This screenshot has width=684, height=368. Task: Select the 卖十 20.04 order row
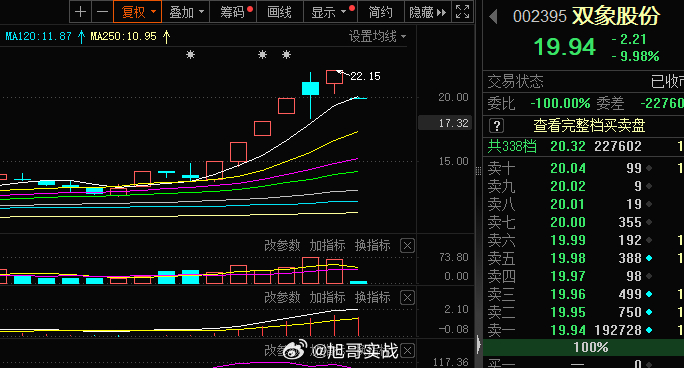[x=583, y=168]
